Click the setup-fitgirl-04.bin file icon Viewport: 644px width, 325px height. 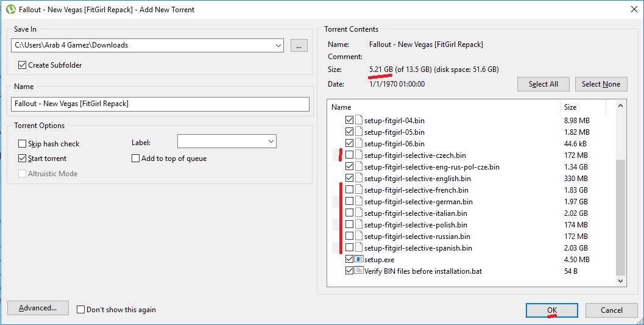pyautogui.click(x=359, y=120)
